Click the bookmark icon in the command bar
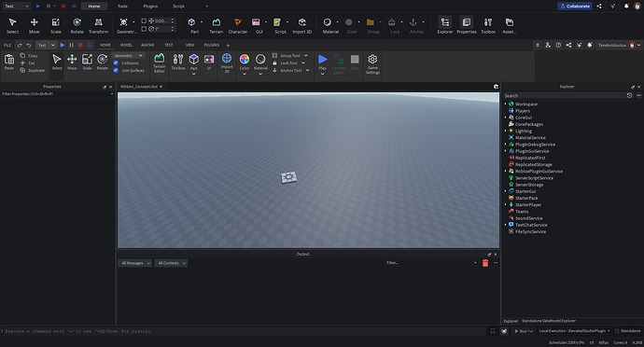 pyautogui.click(x=493, y=331)
